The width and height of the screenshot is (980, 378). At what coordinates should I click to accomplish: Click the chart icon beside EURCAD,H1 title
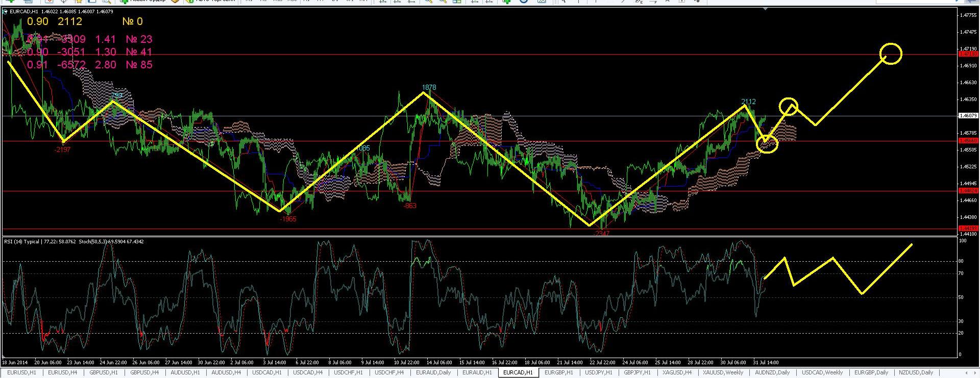tap(6, 11)
